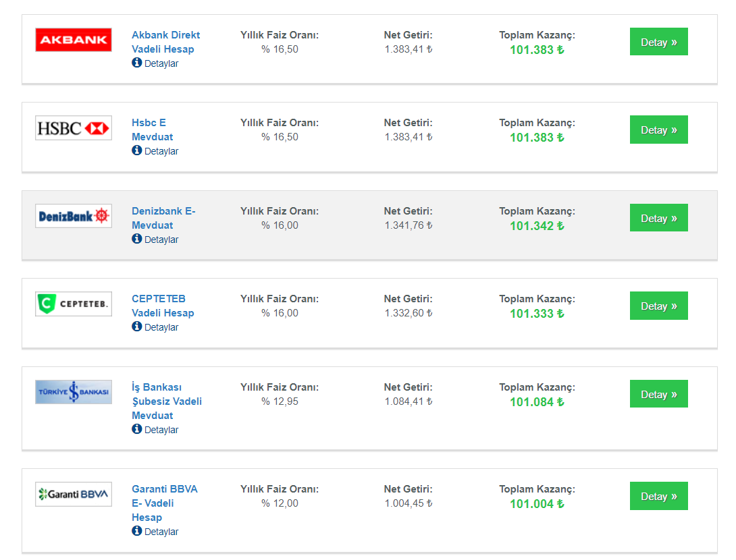Open Hsbc E Mevduat link
Image resolution: width=736 pixels, height=560 pixels.
152,130
